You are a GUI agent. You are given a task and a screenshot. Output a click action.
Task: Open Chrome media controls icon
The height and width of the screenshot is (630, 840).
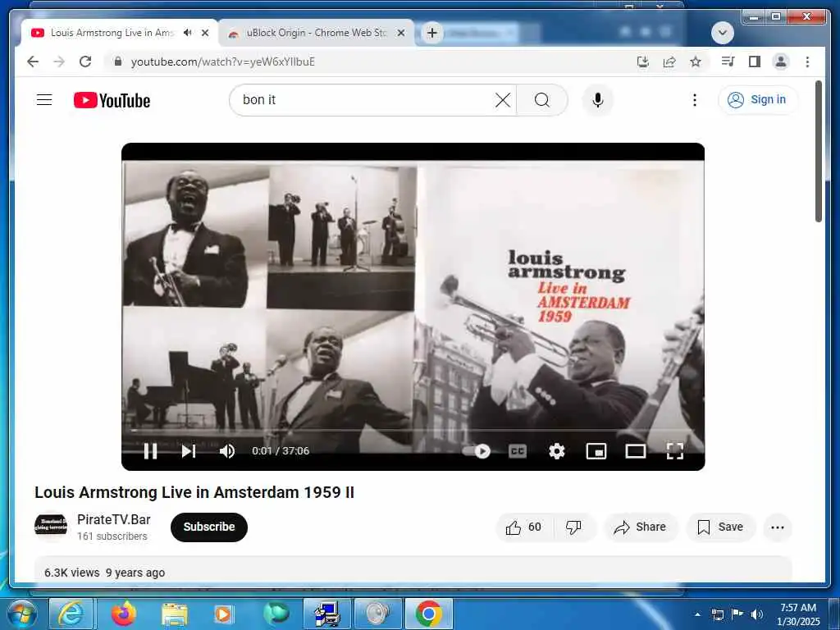pyautogui.click(x=728, y=62)
